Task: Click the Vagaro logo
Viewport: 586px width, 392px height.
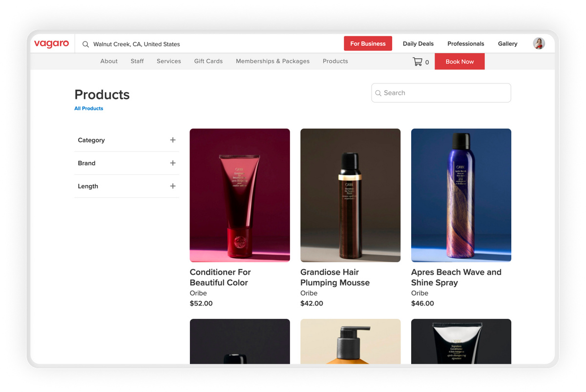Action: pos(51,43)
